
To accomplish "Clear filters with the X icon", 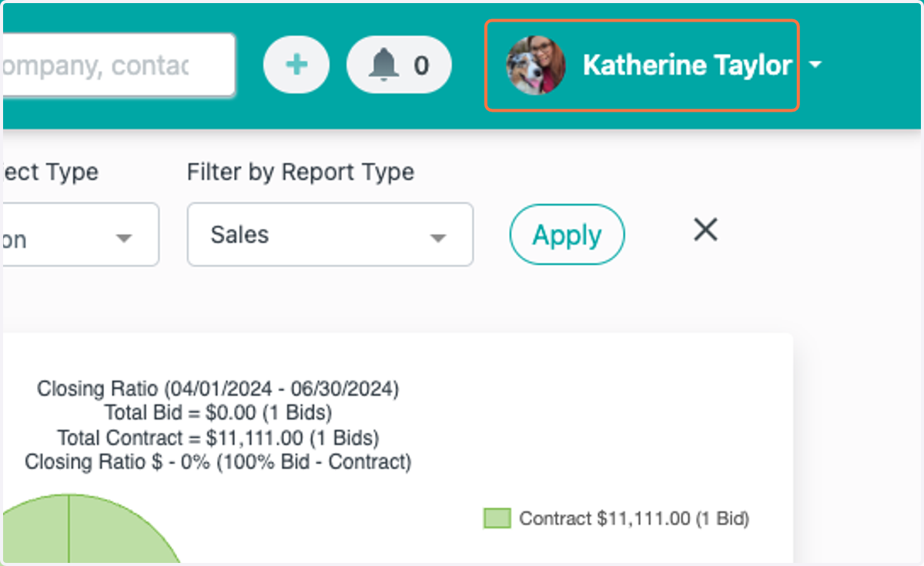I will (x=705, y=229).
